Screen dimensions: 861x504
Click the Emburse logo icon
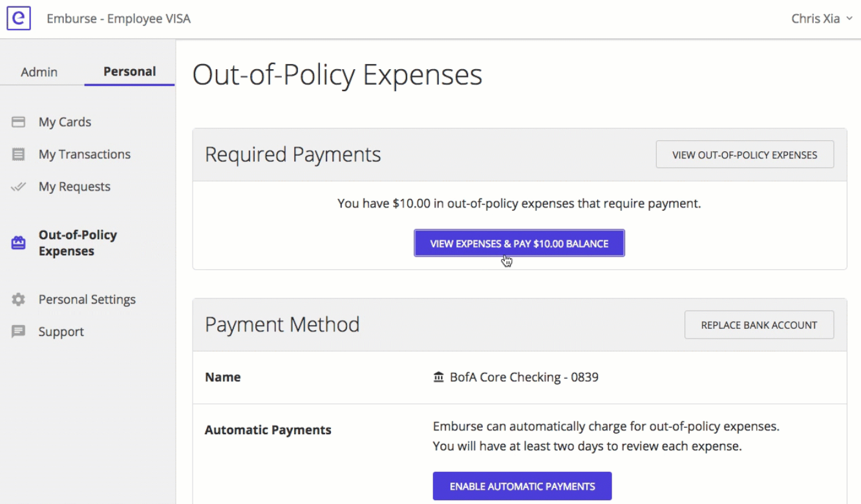point(18,18)
